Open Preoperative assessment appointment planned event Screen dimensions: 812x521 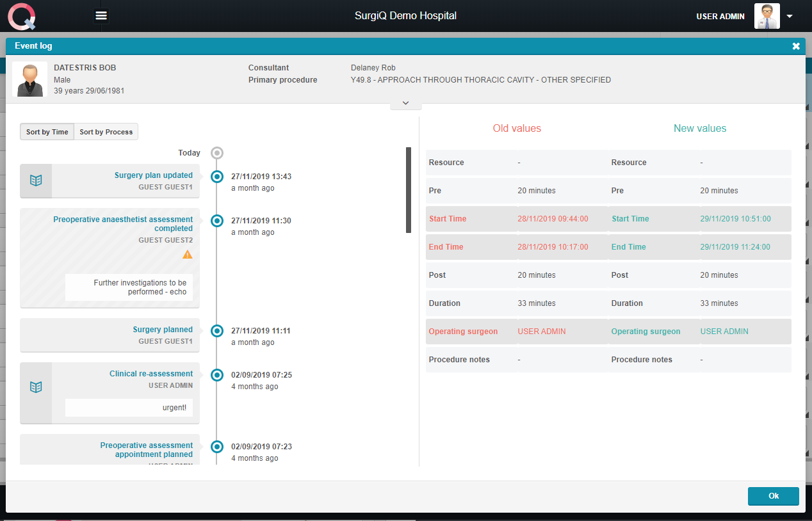(147, 450)
